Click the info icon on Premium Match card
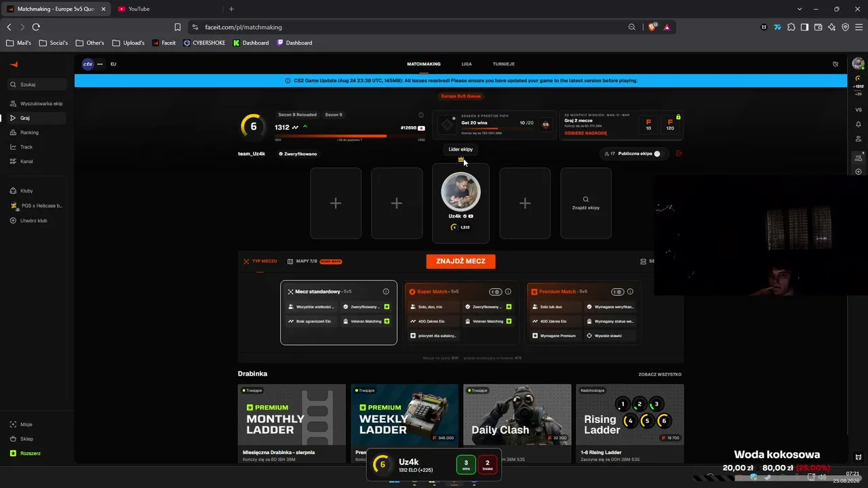 click(630, 291)
